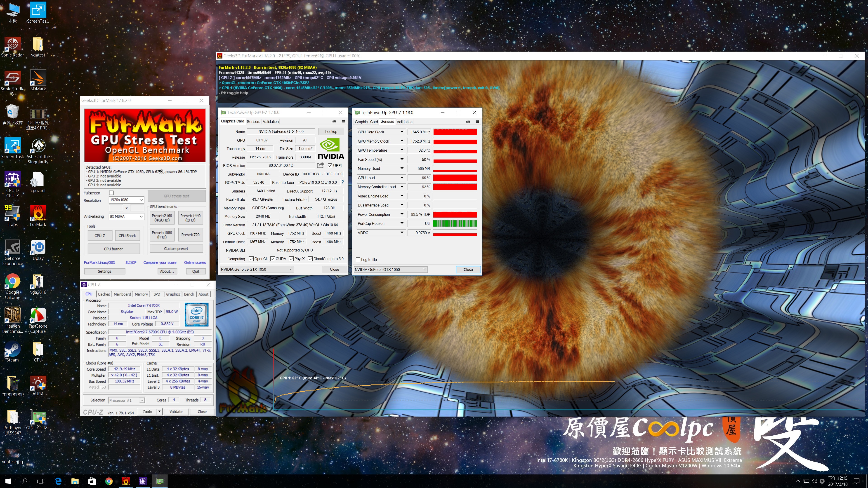Click the FurMark banner image

pyautogui.click(x=145, y=135)
